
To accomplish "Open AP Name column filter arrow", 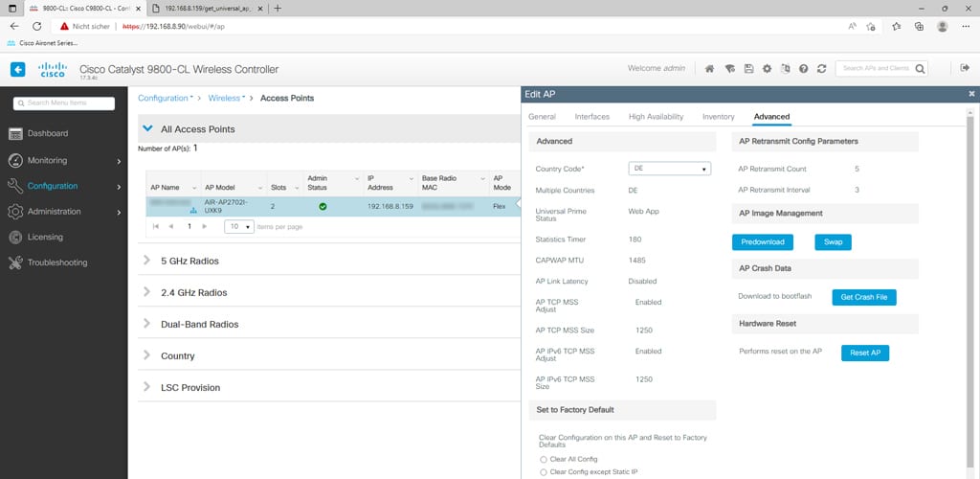I will [x=193, y=188].
